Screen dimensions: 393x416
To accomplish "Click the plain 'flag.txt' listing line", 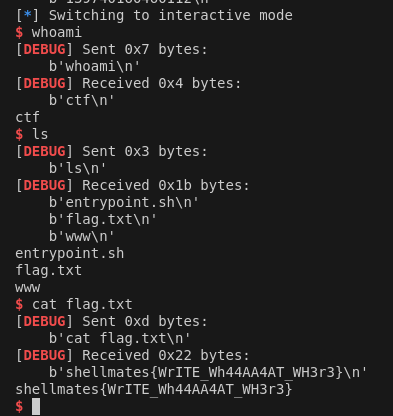I will pos(49,270).
